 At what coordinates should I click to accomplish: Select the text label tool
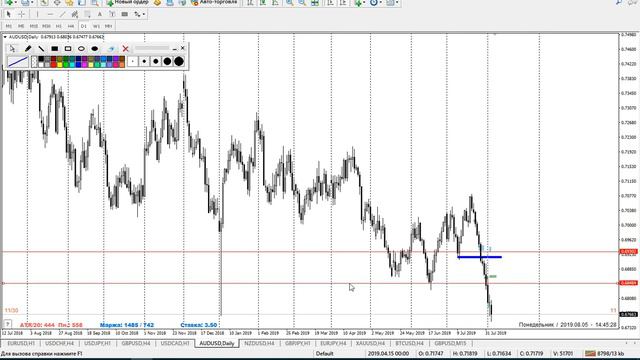point(112,14)
